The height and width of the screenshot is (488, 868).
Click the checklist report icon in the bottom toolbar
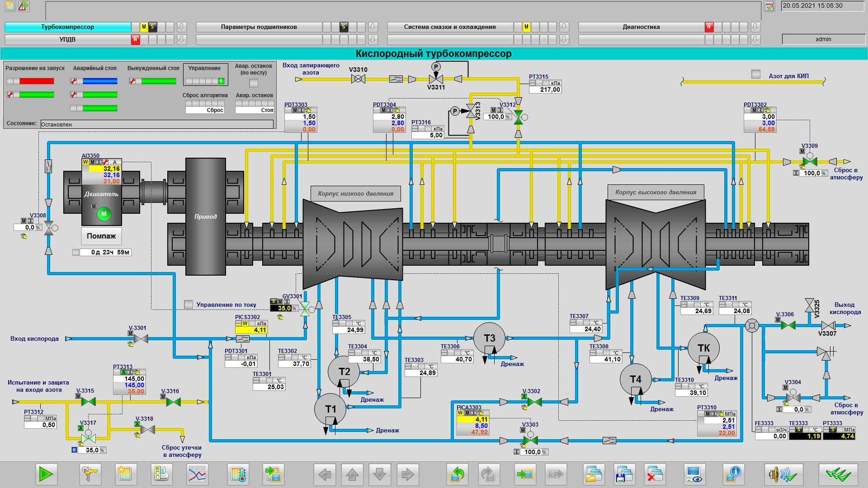[161, 474]
